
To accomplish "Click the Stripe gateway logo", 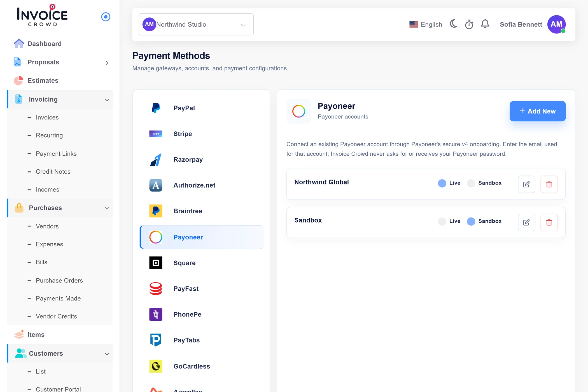I will tap(156, 134).
